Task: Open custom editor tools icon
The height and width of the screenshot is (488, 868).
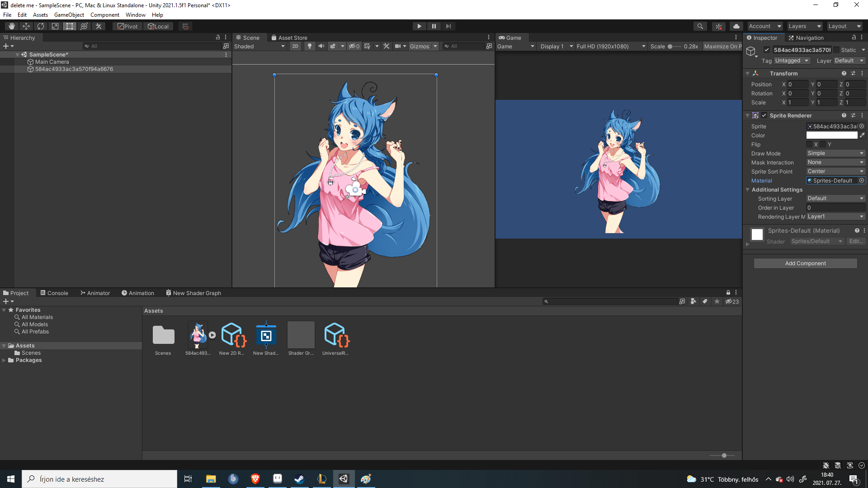Action: 99,26
